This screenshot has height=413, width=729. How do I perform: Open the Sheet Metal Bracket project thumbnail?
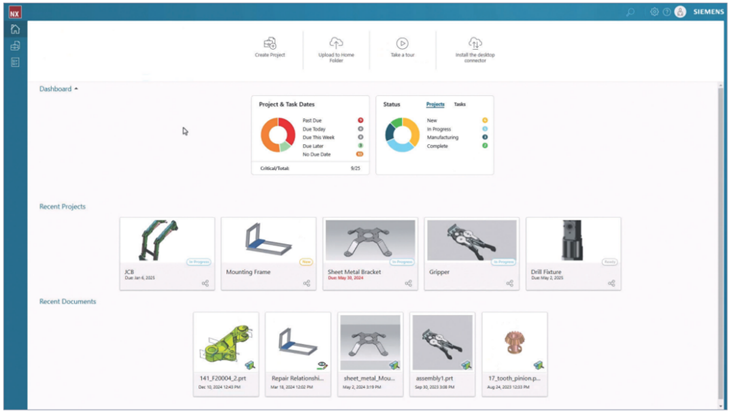pyautogui.click(x=370, y=241)
